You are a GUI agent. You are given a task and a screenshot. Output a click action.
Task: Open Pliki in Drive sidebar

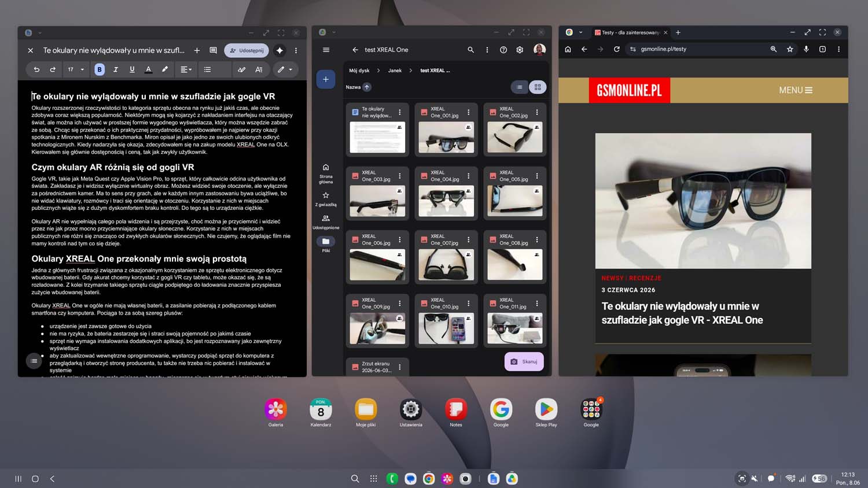pyautogui.click(x=326, y=245)
